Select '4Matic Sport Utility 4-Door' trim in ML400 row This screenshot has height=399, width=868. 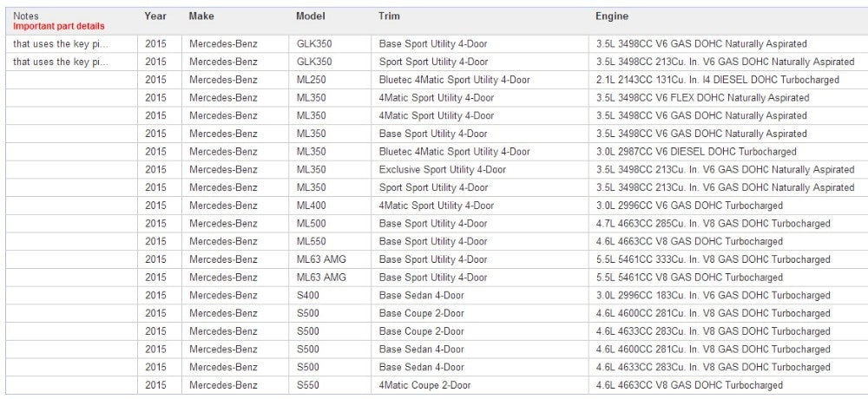pos(437,206)
